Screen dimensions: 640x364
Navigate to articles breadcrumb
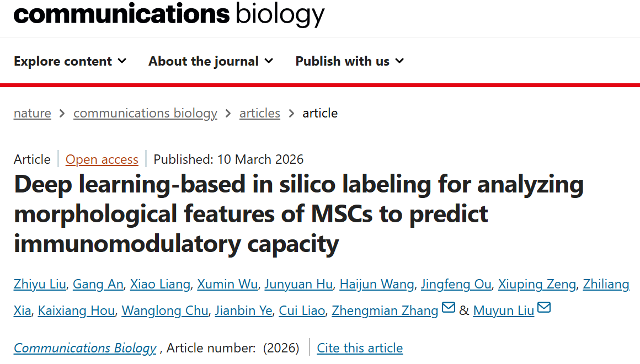click(259, 113)
